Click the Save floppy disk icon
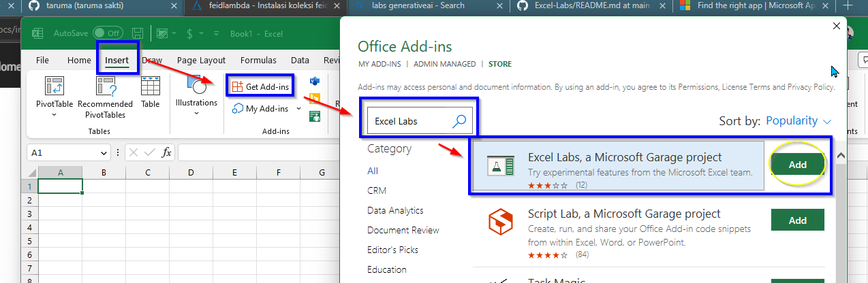Image resolution: width=868 pixels, height=283 pixels. point(137,33)
